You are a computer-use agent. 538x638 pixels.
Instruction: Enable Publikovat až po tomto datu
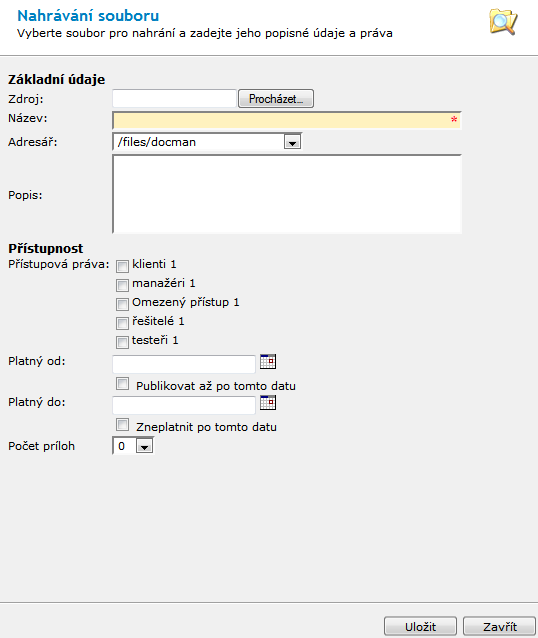[122, 384]
